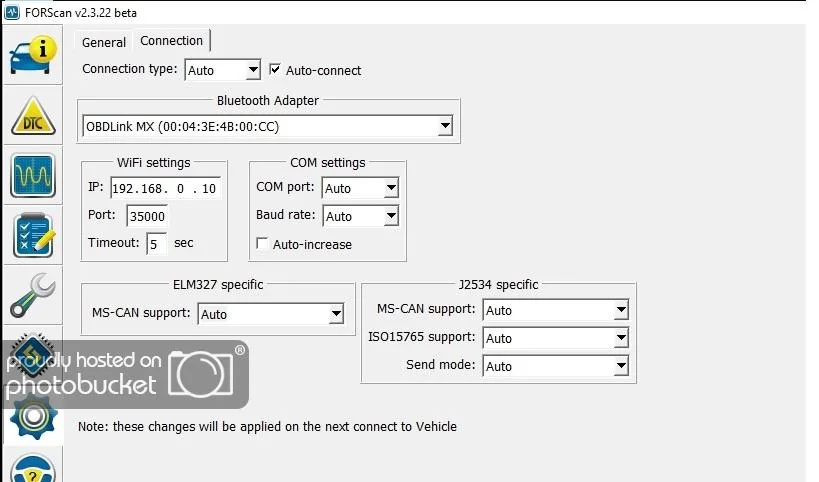
Task: Open the Connection type dropdown
Action: tap(223, 70)
